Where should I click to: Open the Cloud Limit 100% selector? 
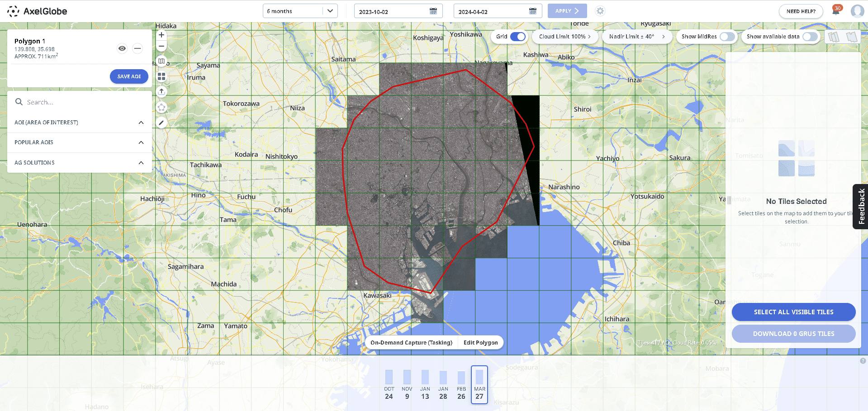564,37
